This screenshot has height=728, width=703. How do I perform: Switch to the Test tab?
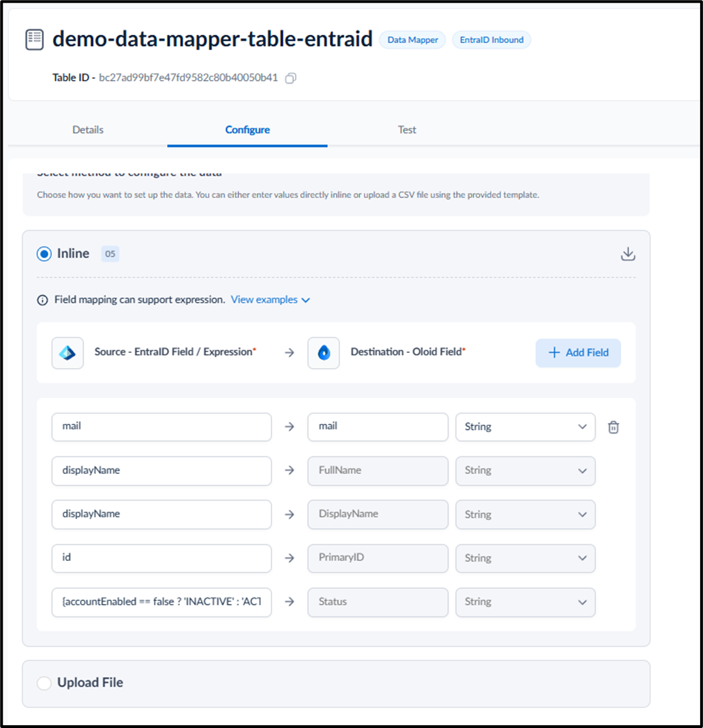tap(406, 130)
